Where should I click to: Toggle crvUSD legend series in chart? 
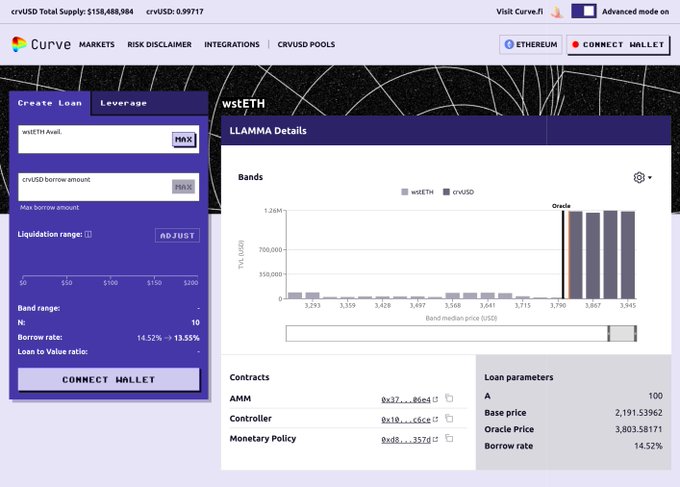coord(458,192)
